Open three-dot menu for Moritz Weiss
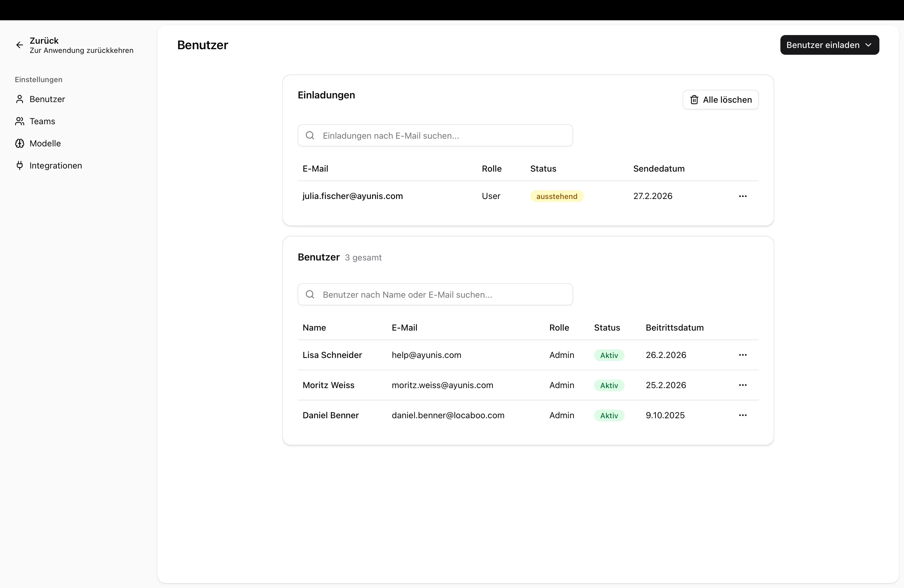The width and height of the screenshot is (904, 588). [743, 385]
